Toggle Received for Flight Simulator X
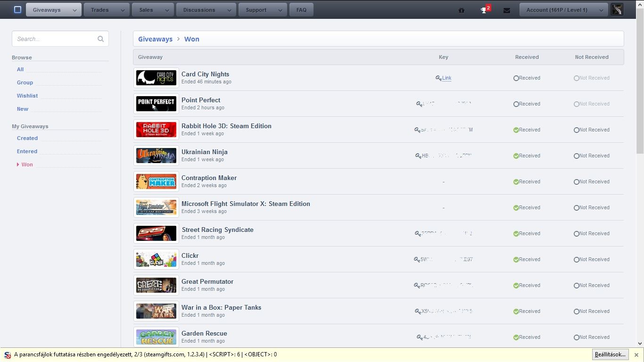This screenshot has height=362, width=644. pos(527,208)
